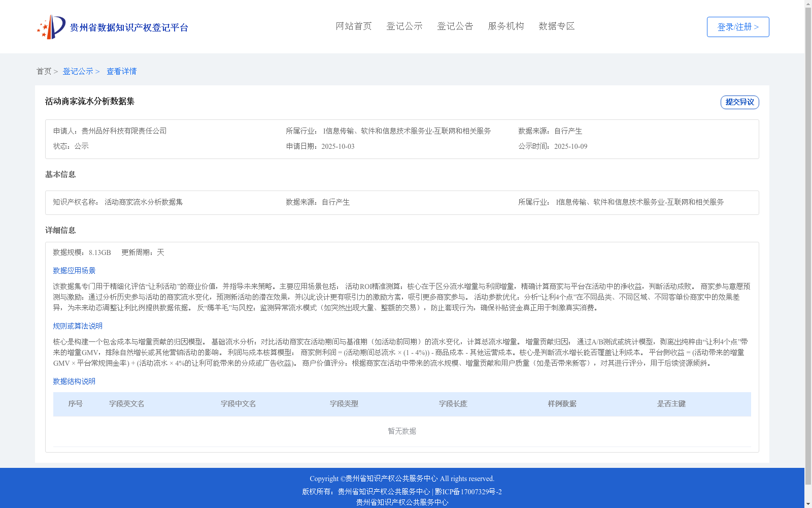This screenshot has height=508, width=812.
Task: Click the 字段英文名 column header
Action: pyautogui.click(x=127, y=404)
